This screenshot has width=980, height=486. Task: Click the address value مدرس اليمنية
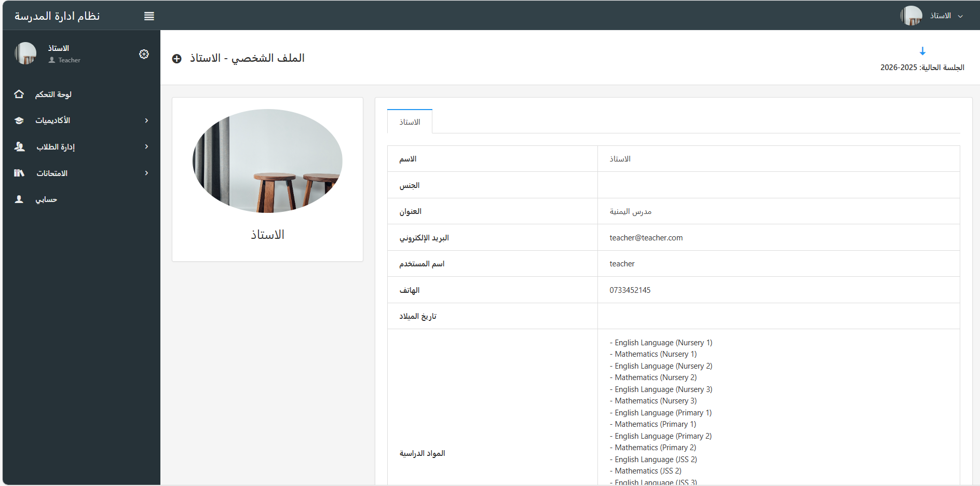[x=631, y=211]
